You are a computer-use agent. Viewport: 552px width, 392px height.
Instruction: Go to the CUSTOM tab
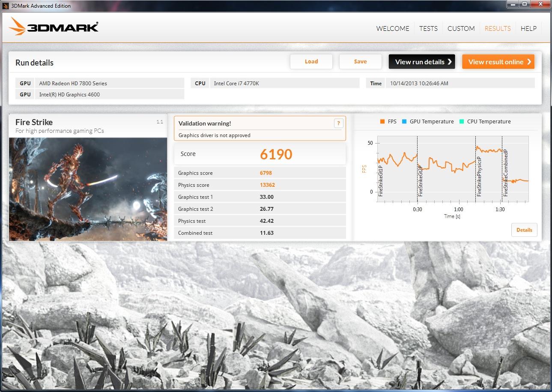[x=461, y=28]
